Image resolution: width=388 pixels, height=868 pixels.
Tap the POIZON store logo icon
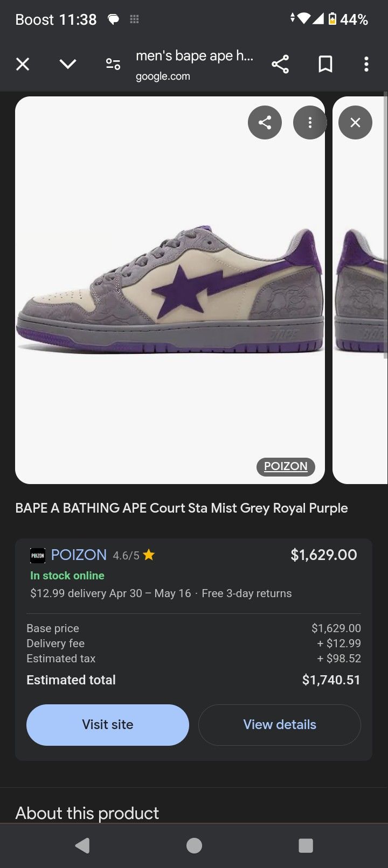click(38, 556)
